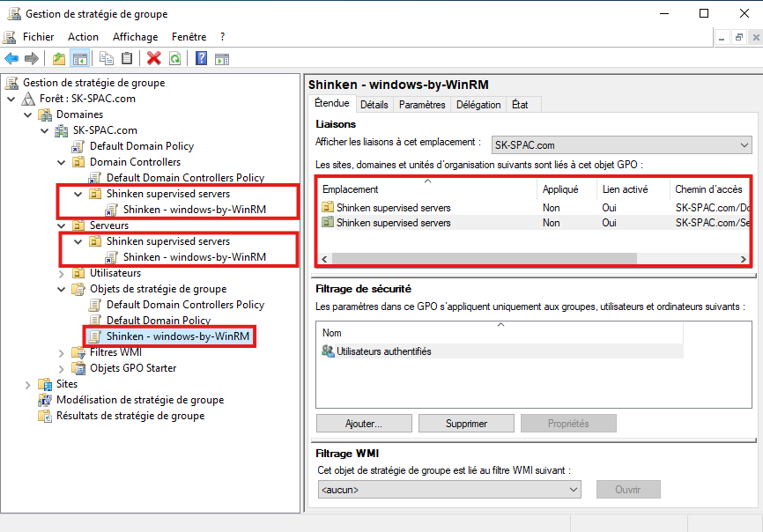This screenshot has width=763, height=532.
Task: Click the Supprimer button
Action: (x=466, y=424)
